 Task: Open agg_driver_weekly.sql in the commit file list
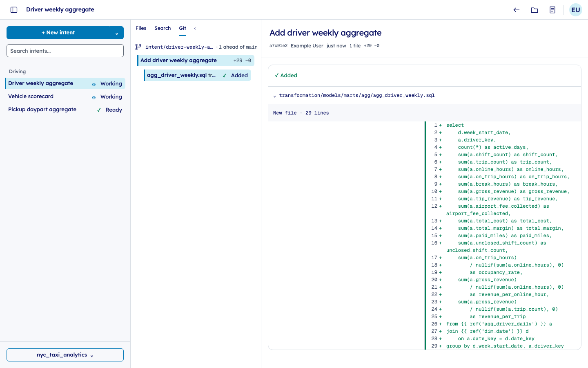tap(197, 75)
